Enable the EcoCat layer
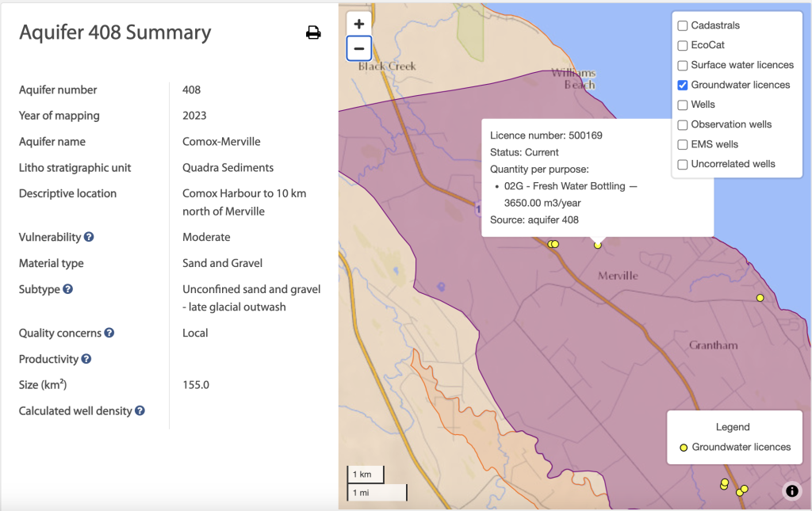812x511 pixels. pyautogui.click(x=682, y=45)
